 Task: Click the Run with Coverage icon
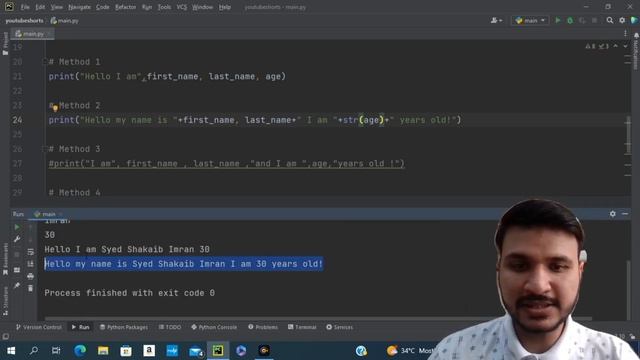coord(582,20)
